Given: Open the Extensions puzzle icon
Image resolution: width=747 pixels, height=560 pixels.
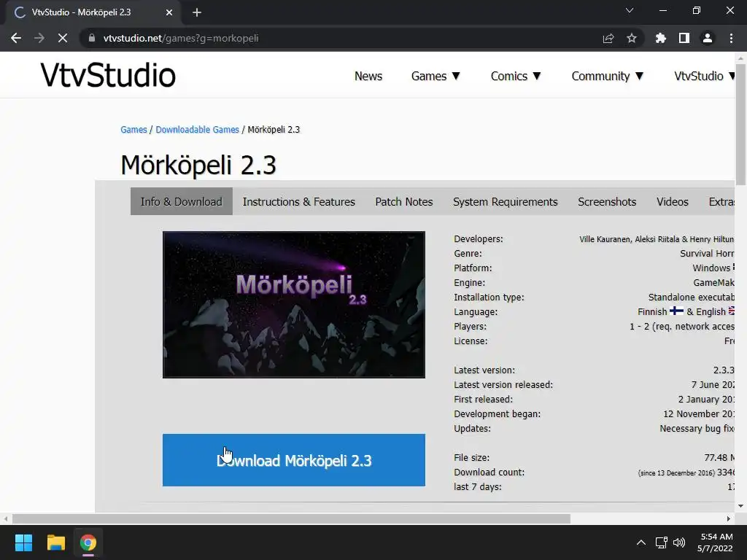Looking at the screenshot, I should point(661,38).
